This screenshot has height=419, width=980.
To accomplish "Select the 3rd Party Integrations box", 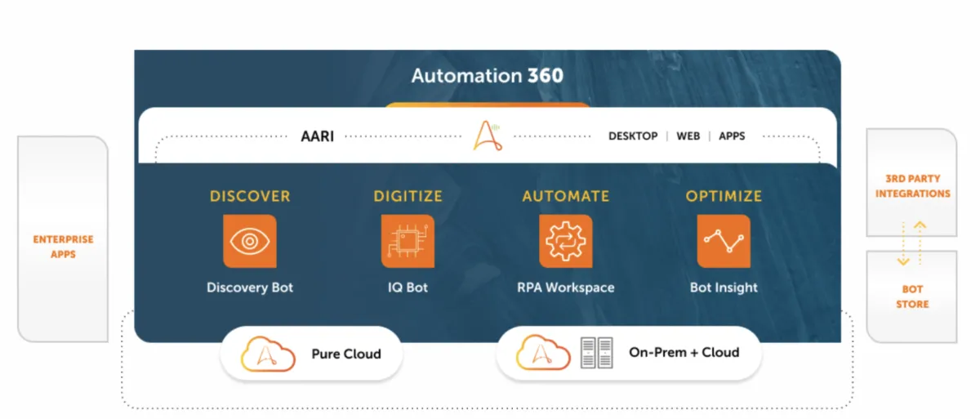I will point(912,182).
